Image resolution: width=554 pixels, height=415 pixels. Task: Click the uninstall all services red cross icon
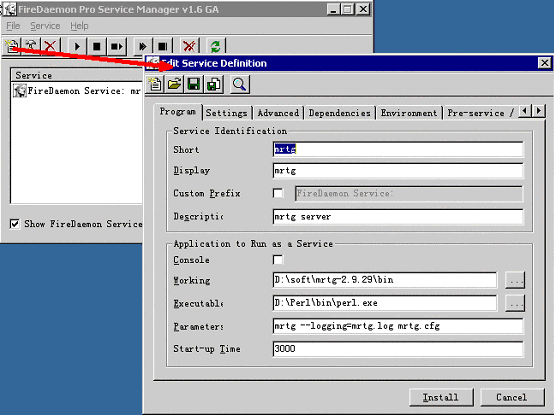(189, 46)
